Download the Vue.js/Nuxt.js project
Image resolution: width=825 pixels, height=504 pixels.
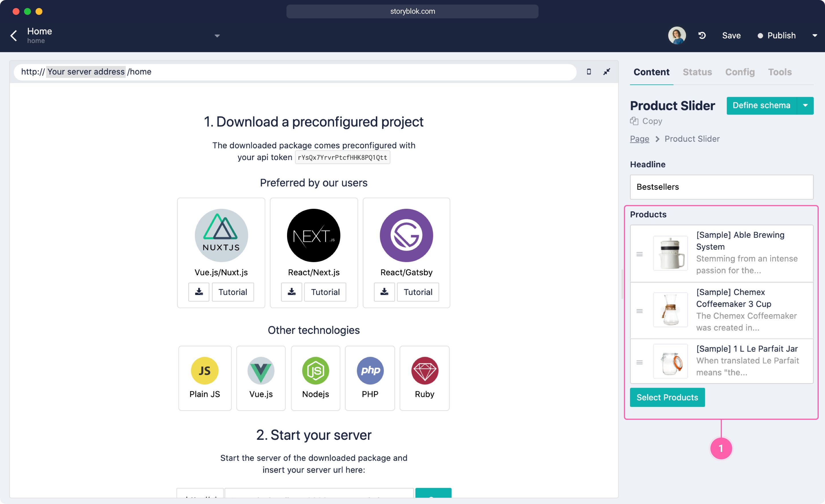pos(199,292)
